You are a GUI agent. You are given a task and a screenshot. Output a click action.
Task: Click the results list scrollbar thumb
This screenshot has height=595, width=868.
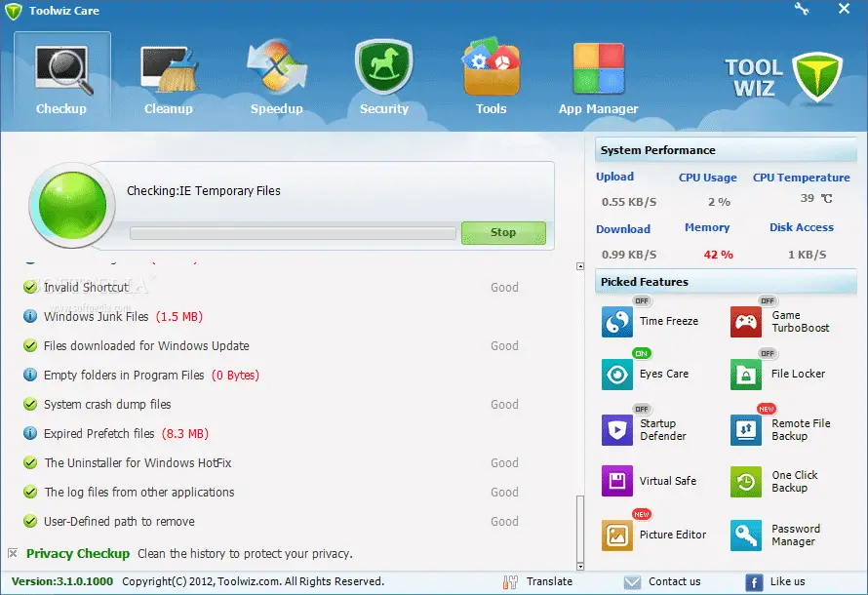pyautogui.click(x=580, y=529)
